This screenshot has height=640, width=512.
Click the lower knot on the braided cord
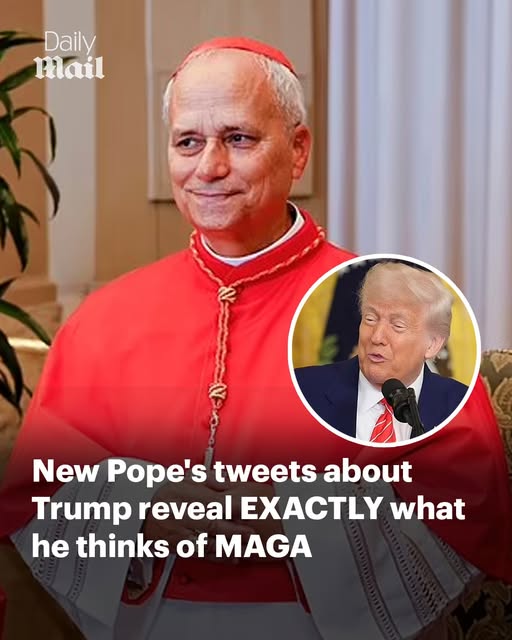pos(217,392)
